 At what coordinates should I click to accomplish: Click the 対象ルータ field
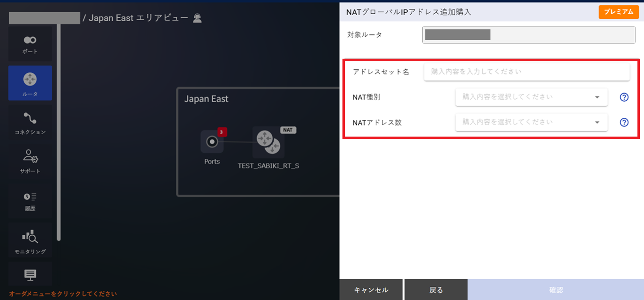pyautogui.click(x=529, y=35)
